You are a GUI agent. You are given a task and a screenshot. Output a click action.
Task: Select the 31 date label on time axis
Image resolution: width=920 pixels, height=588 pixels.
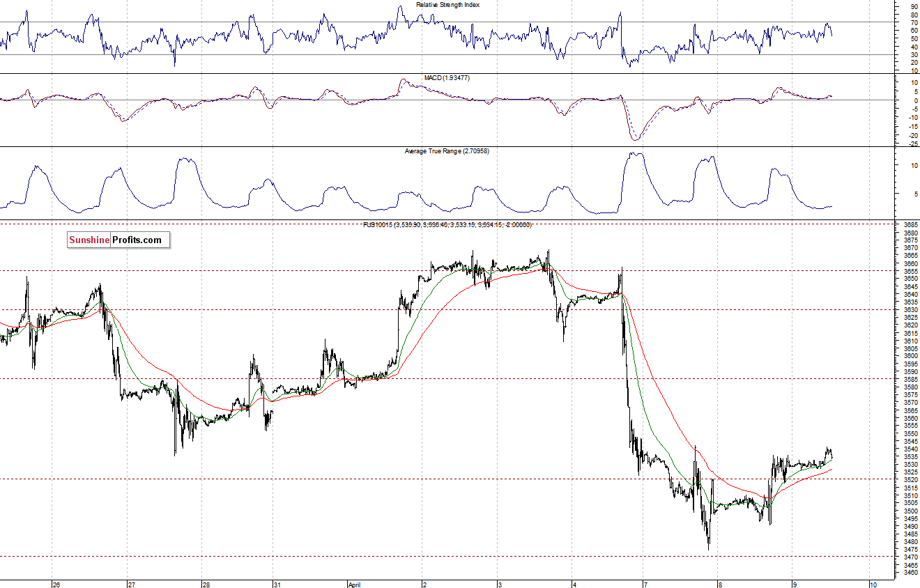[277, 584]
